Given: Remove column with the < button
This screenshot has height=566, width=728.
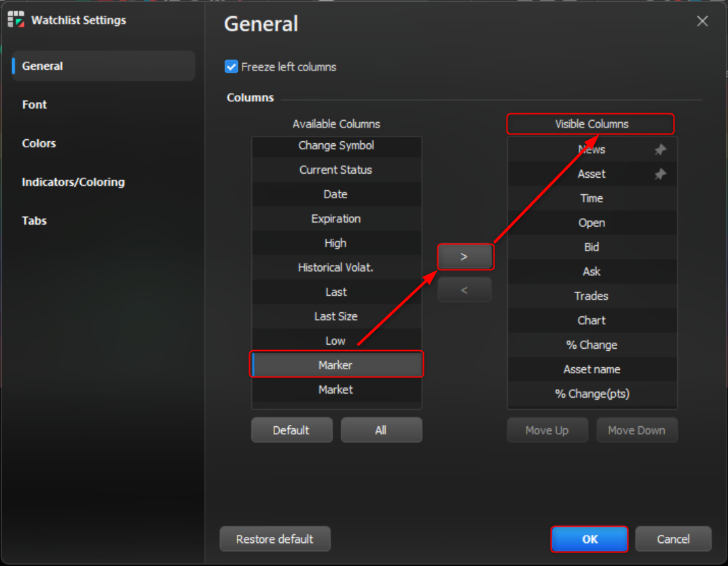Looking at the screenshot, I should 465,290.
